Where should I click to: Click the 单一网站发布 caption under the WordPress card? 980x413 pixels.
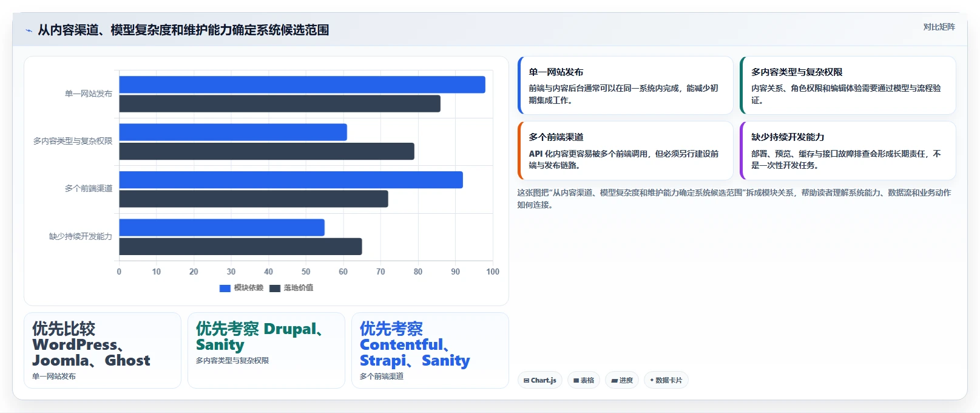54,376
